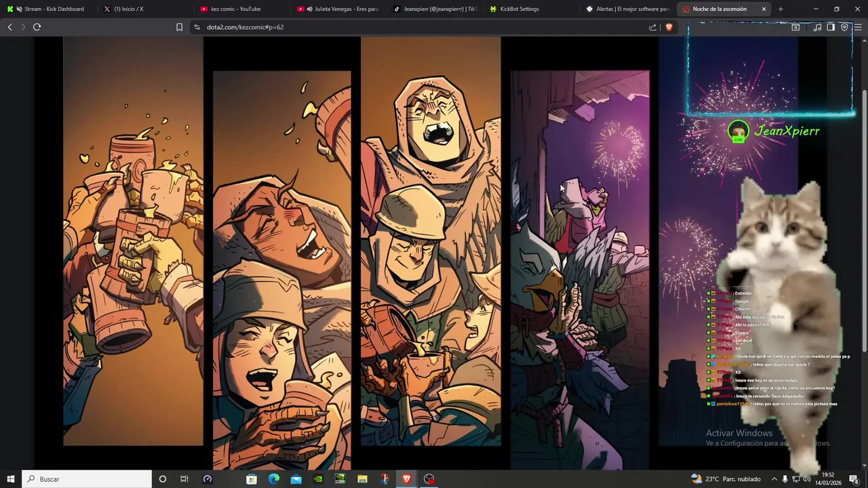The image size is (868, 488).
Task: Click the address bar URL dota2.com/kezcomic
Action: [x=245, y=27]
